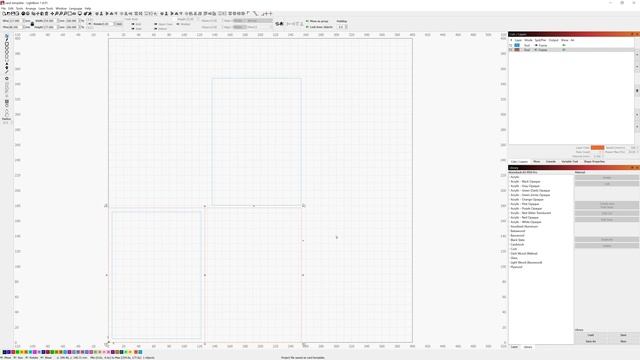Choose the Draw Lines pen tool
Viewport: 640px width, 360px height.
pyautogui.click(x=7, y=40)
